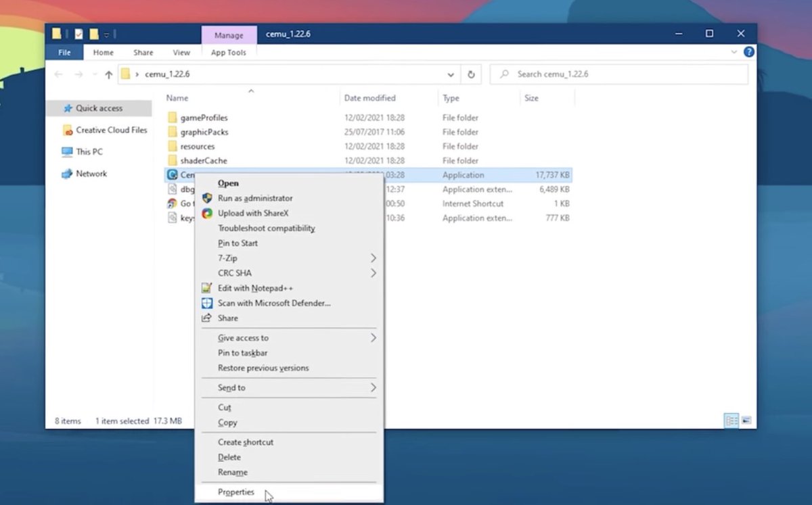
Task: Go back with the back arrow
Action: (59, 74)
